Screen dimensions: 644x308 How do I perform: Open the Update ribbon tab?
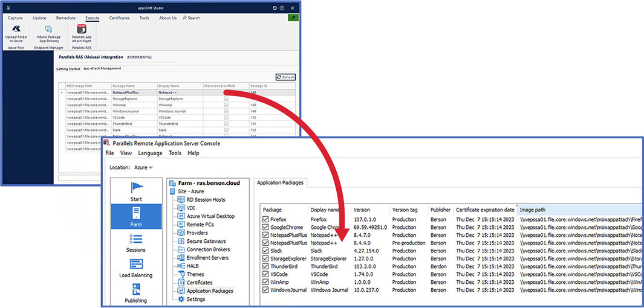[39, 18]
